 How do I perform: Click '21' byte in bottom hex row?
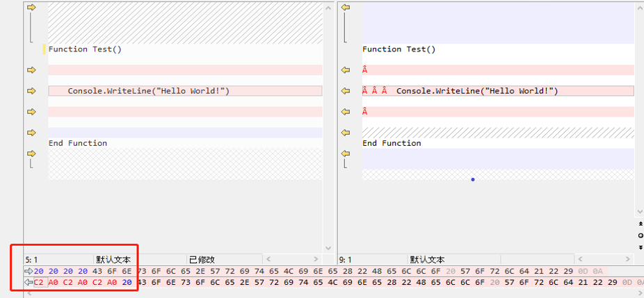(583, 283)
